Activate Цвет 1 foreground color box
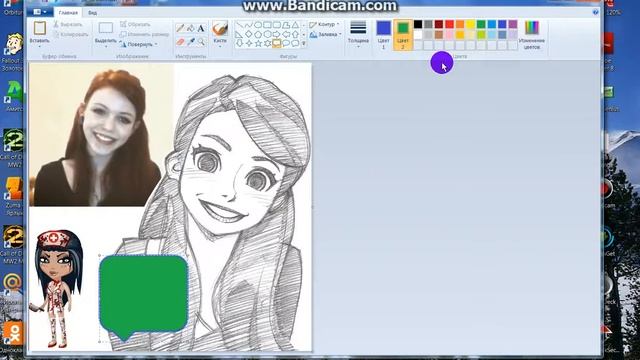The width and height of the screenshot is (640, 360). click(x=383, y=35)
